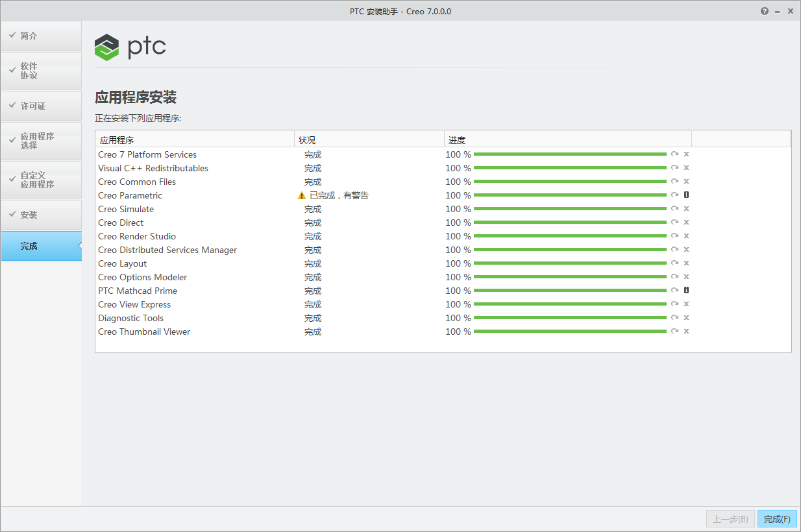Image resolution: width=801 pixels, height=532 pixels.
Task: Click the cancel X for Creo View Express
Action: pyautogui.click(x=686, y=304)
